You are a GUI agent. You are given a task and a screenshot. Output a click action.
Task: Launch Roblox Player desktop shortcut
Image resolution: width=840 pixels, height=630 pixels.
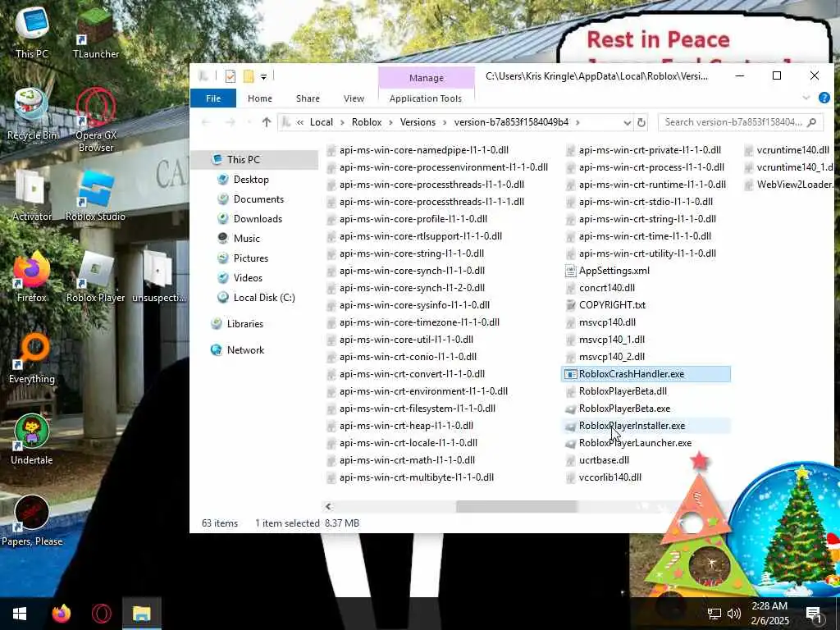click(x=95, y=276)
